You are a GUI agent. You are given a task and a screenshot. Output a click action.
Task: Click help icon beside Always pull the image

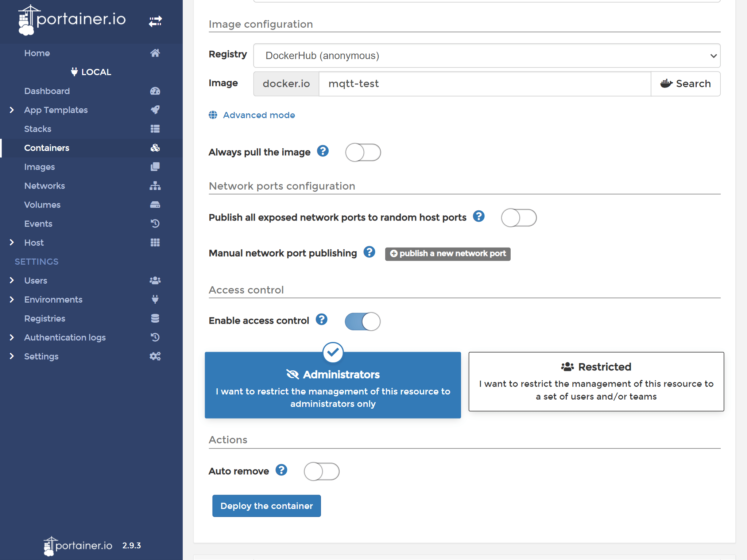(323, 151)
